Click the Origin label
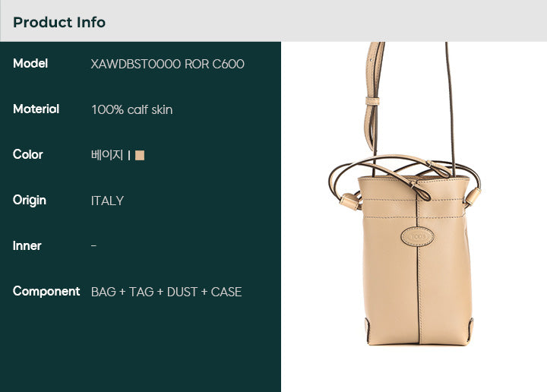547x392 pixels. 30,201
